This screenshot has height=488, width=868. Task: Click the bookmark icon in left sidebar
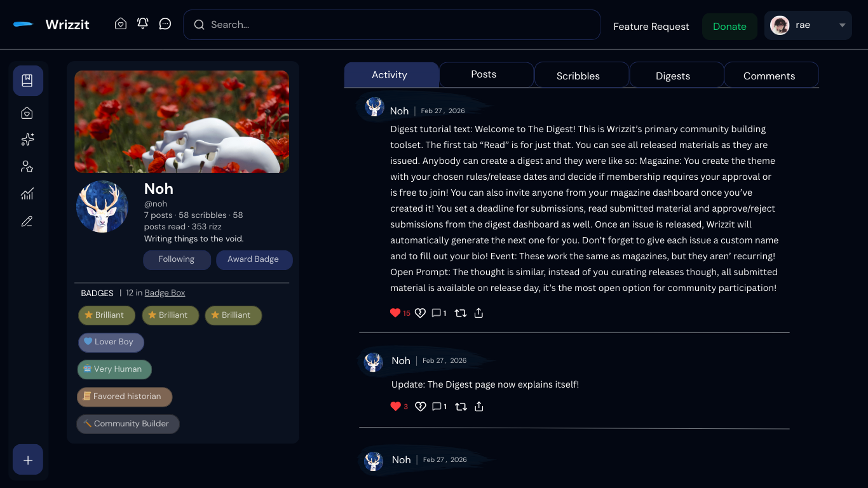click(28, 81)
